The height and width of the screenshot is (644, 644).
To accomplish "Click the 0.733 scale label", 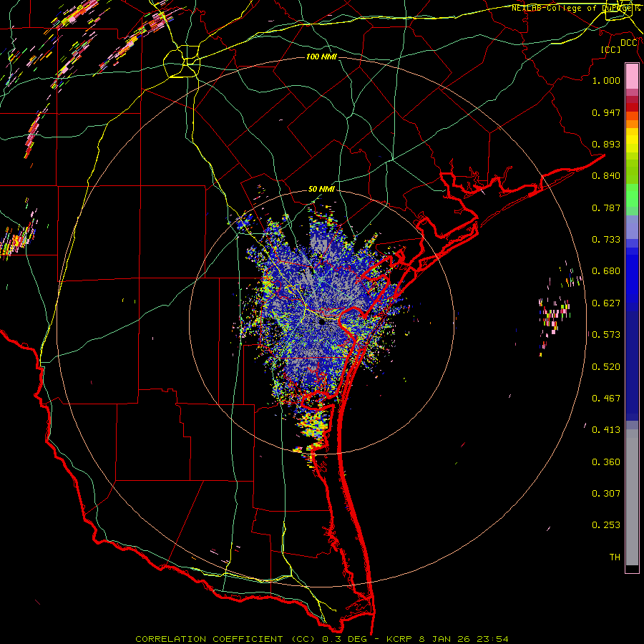I will click(606, 240).
